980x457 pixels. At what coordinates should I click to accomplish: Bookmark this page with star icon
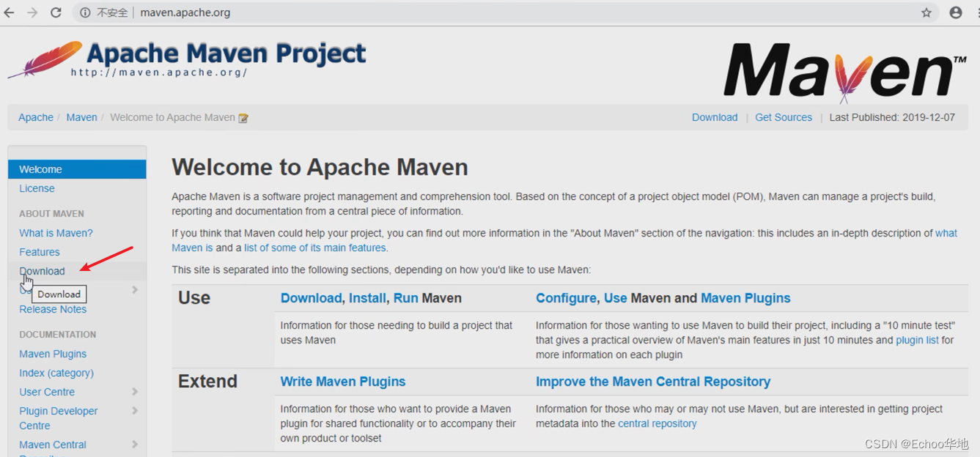click(926, 12)
